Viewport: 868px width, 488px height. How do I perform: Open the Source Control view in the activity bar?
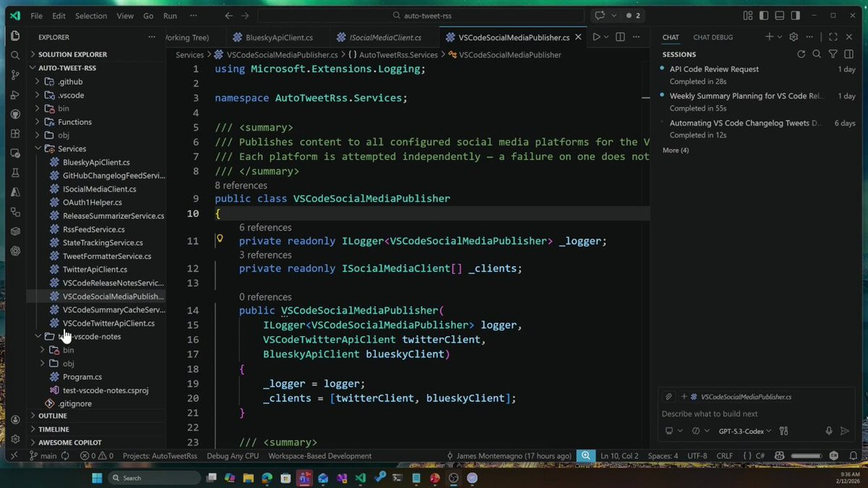15,74
